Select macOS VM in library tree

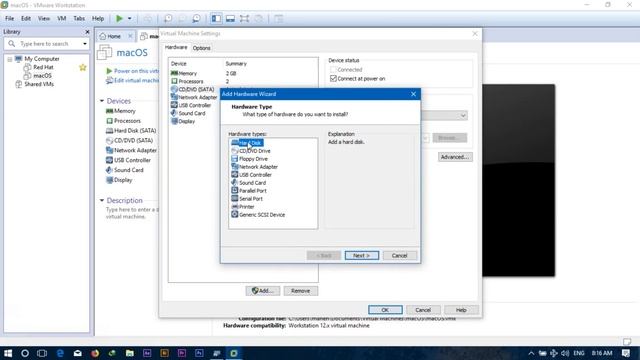pos(42,76)
